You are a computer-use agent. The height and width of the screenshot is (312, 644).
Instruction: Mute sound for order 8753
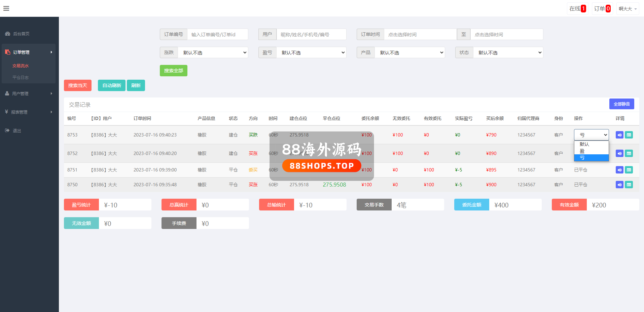[619, 135]
